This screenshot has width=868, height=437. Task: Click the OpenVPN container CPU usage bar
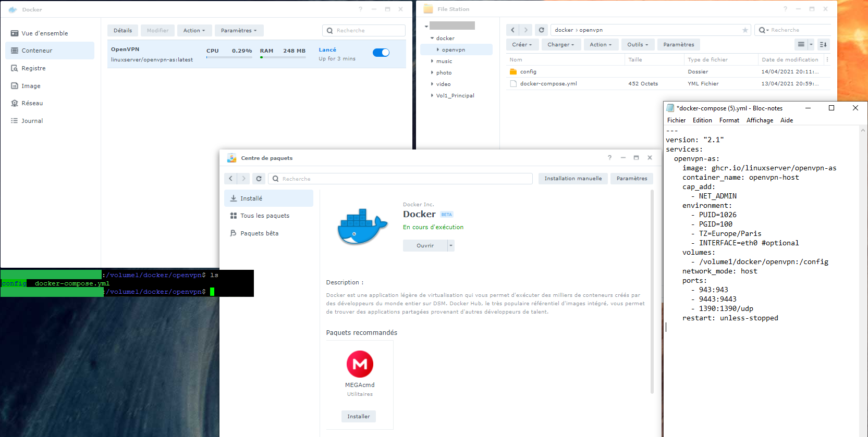229,57
